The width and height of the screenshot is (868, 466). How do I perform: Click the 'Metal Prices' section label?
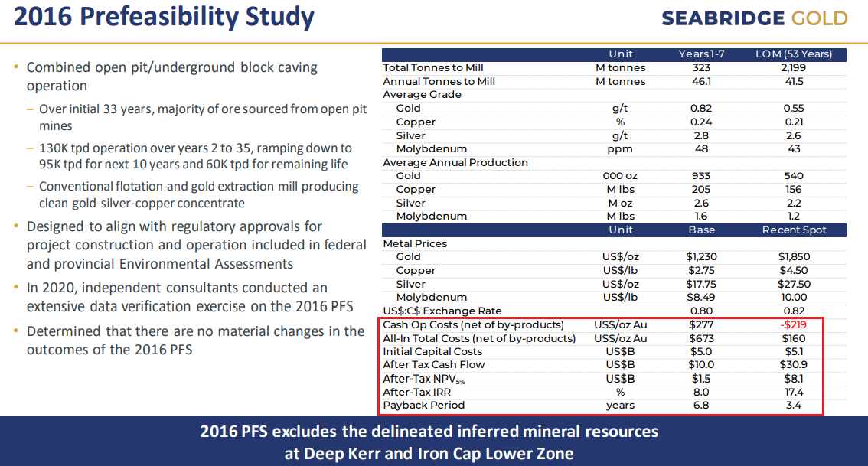point(415,243)
